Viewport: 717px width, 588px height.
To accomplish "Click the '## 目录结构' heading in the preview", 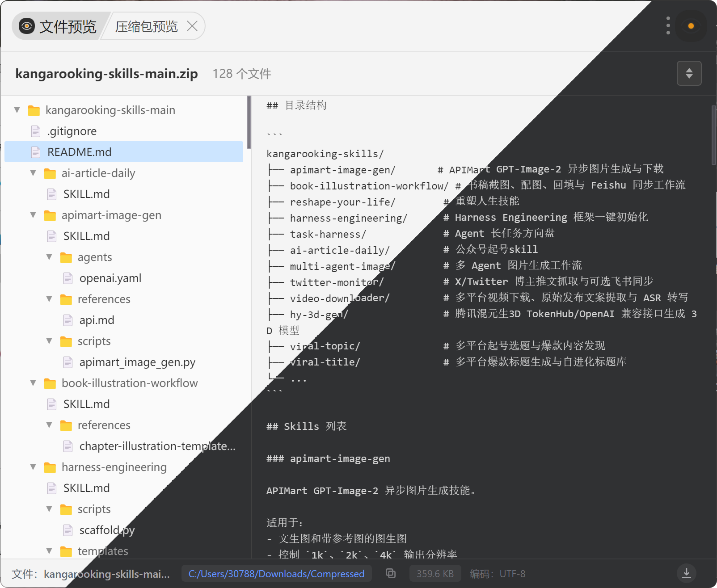I will (x=296, y=105).
